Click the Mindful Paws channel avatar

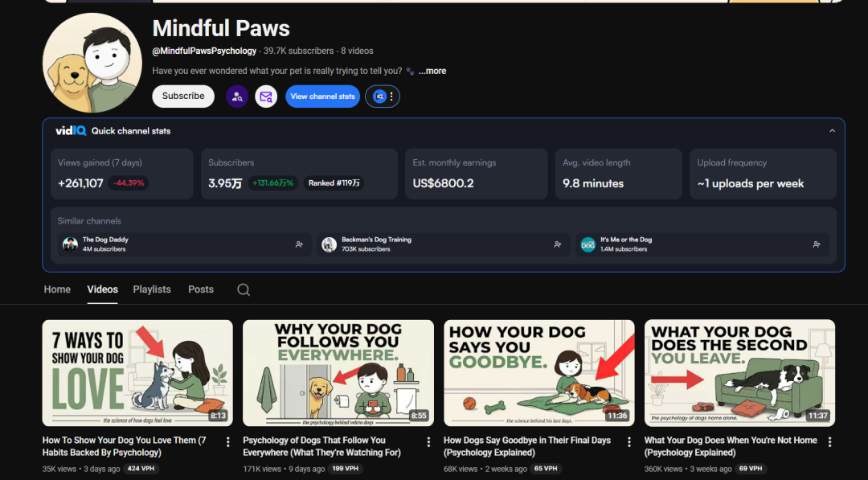92,63
